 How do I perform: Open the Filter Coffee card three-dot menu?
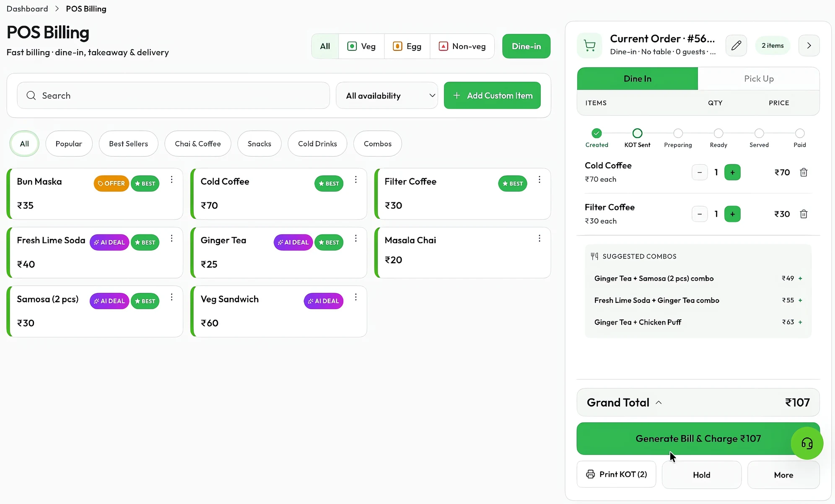tap(539, 180)
